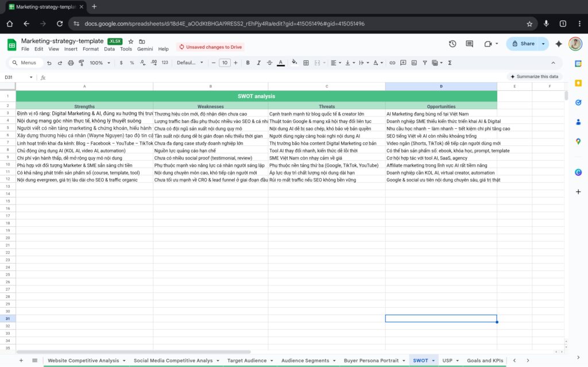Toggle strikethrough formatting

tap(269, 63)
